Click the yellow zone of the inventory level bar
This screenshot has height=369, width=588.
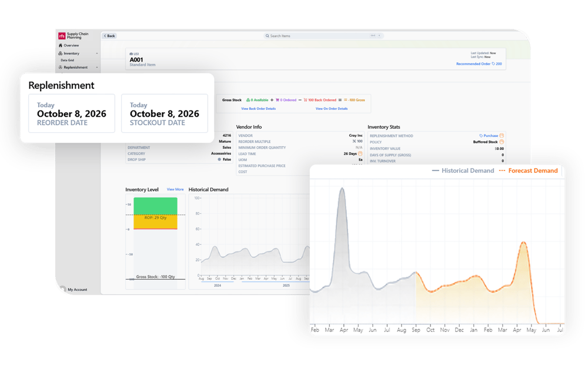coord(156,222)
